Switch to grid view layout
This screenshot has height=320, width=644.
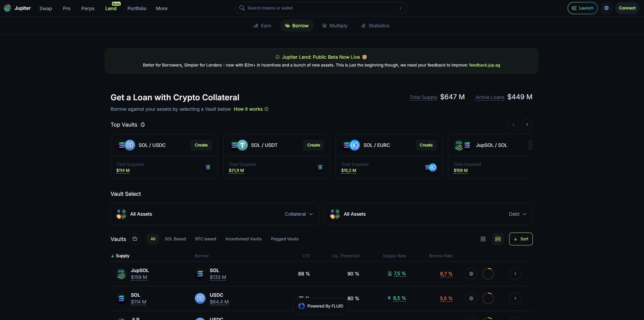(x=483, y=239)
